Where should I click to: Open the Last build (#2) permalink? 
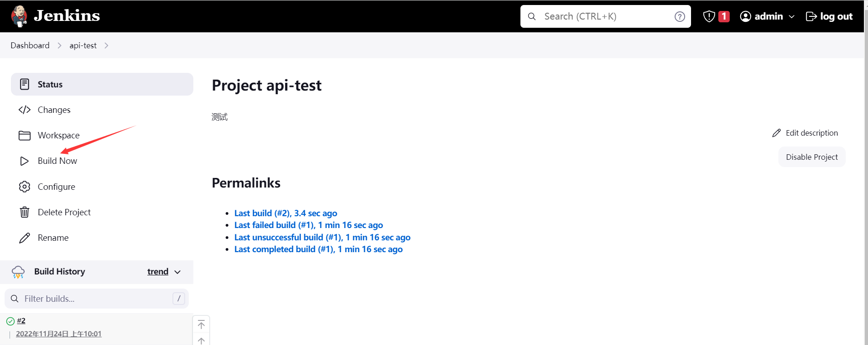pos(286,213)
